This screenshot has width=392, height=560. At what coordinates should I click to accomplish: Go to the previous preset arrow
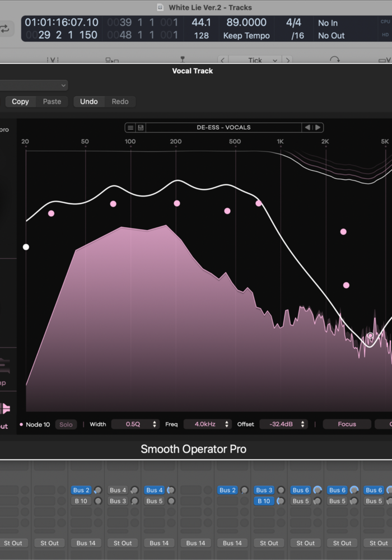[307, 128]
